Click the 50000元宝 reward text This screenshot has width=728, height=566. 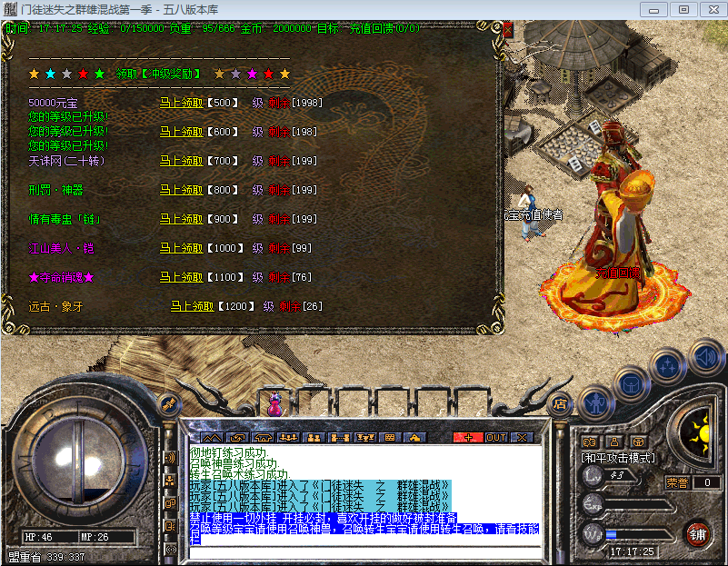[53, 103]
